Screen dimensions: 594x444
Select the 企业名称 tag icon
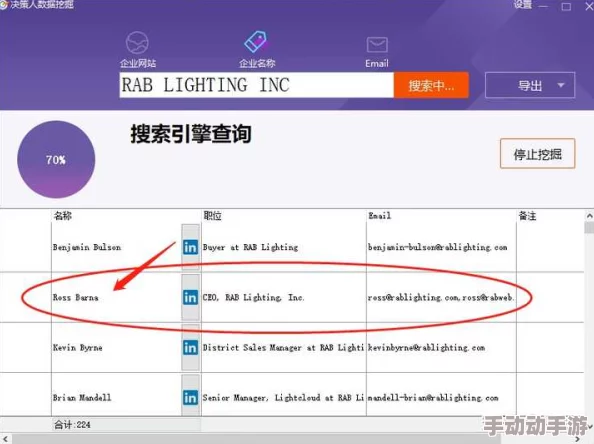256,42
